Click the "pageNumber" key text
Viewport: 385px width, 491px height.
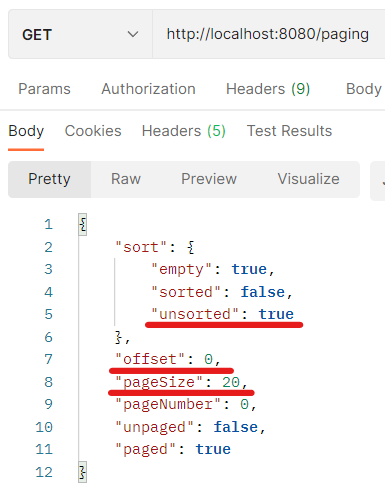(168, 405)
